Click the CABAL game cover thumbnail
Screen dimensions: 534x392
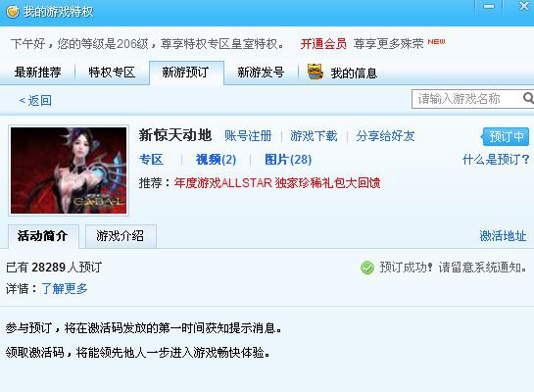69,171
